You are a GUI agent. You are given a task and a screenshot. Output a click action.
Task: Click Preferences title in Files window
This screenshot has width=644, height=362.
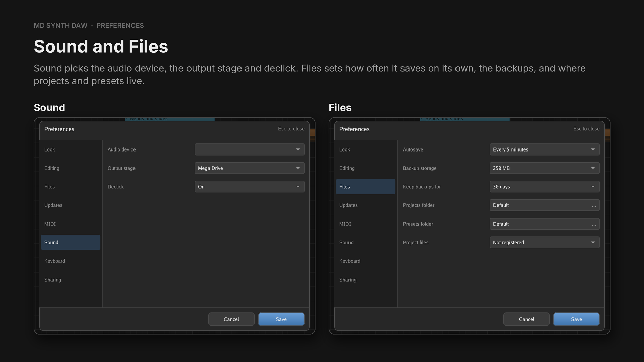pos(354,129)
